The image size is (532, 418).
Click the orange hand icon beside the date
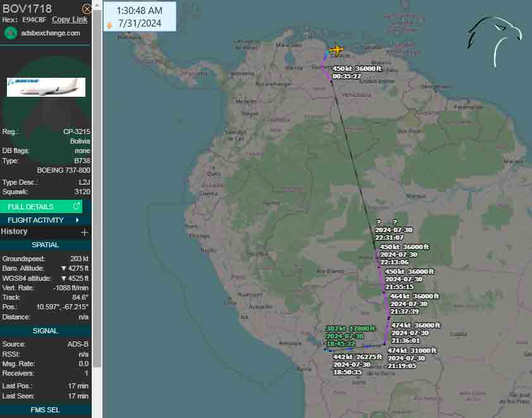(109, 25)
